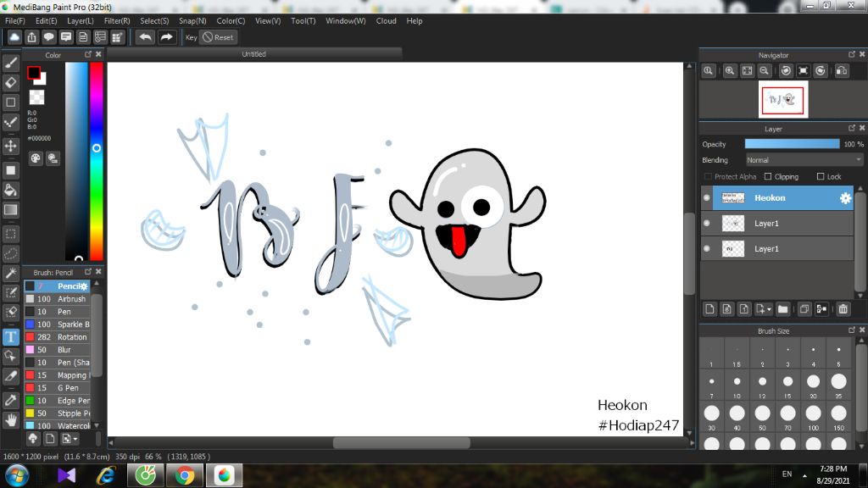Viewport: 868px width, 488px height.
Task: Select the G Pen brush
Action: tap(57, 388)
